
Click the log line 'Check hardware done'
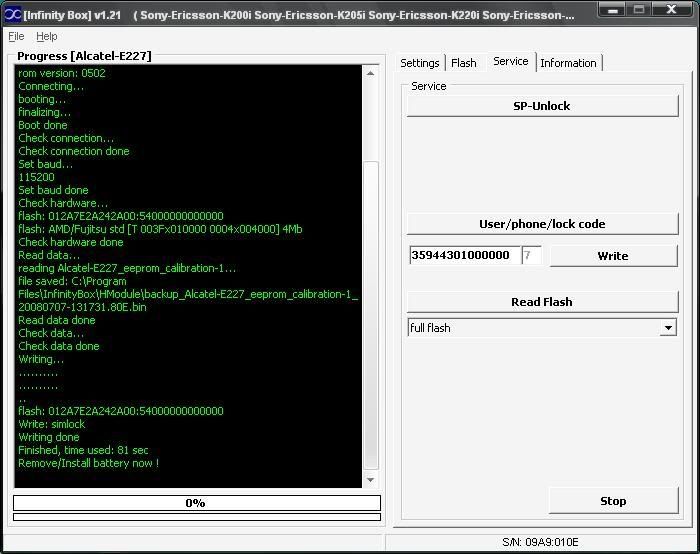click(71, 242)
